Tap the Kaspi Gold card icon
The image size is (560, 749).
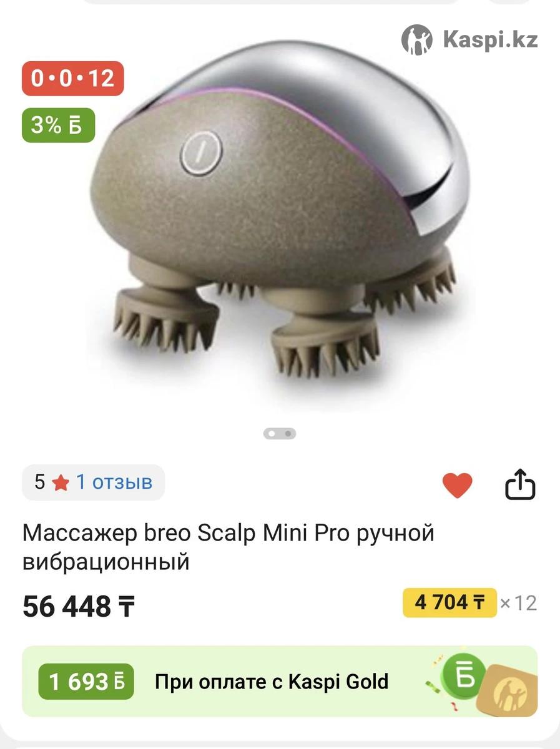[509, 691]
